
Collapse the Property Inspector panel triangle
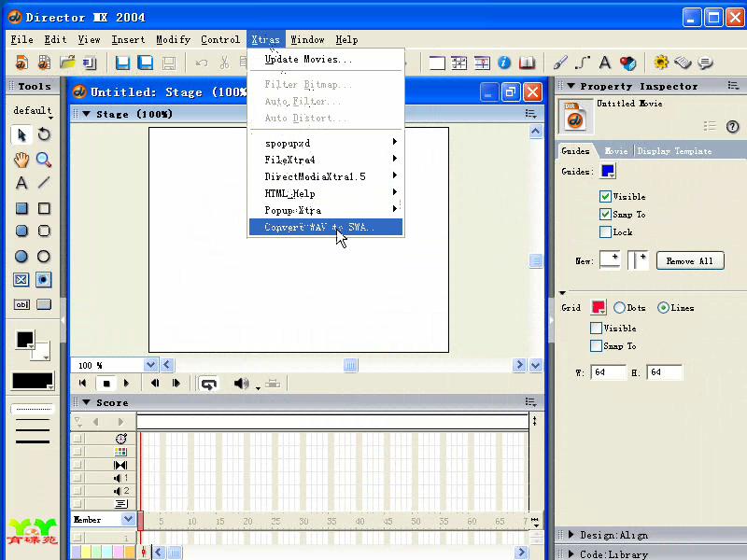coord(571,86)
